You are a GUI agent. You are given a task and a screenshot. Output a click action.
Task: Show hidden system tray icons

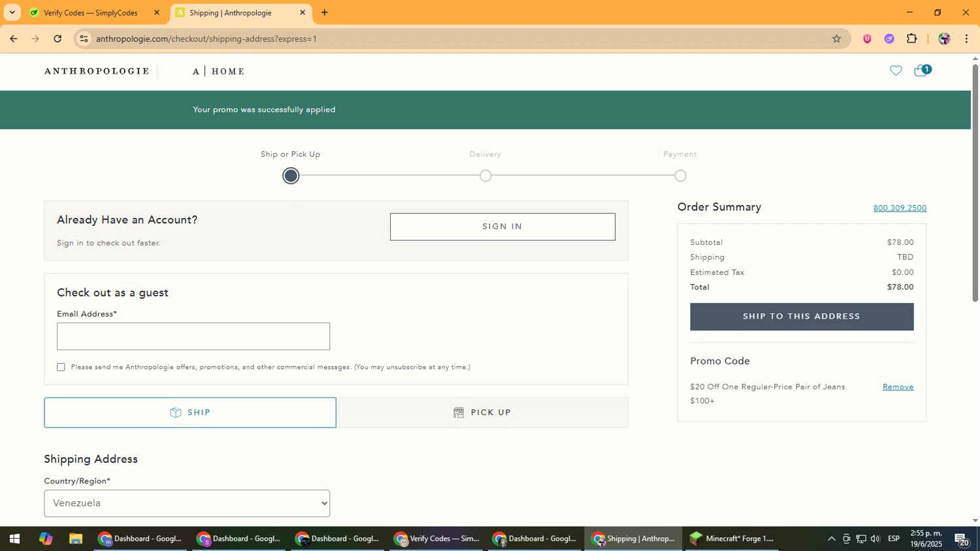(831, 539)
